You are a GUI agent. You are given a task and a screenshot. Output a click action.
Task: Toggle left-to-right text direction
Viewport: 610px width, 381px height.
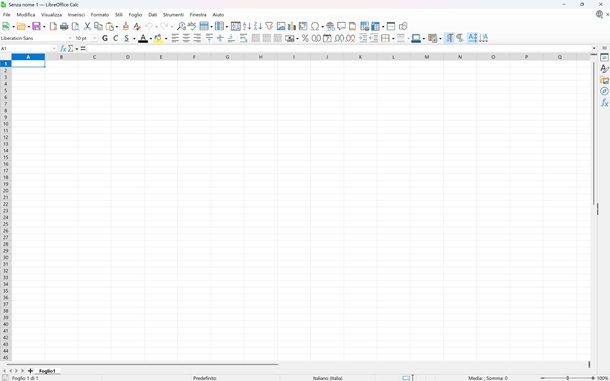[449, 38]
